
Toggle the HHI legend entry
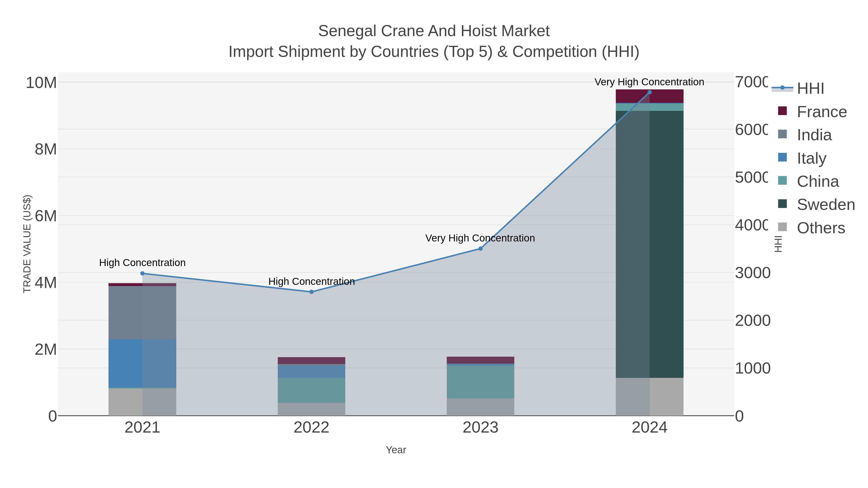798,88
